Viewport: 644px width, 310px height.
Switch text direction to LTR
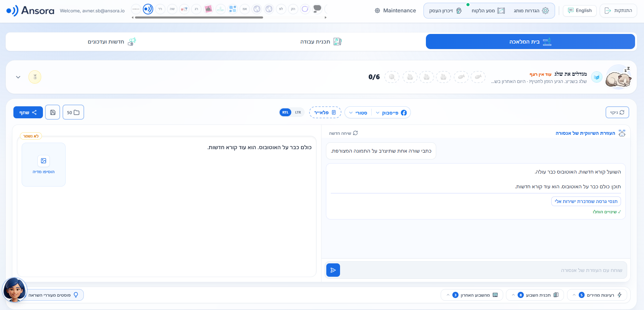pyautogui.click(x=298, y=112)
